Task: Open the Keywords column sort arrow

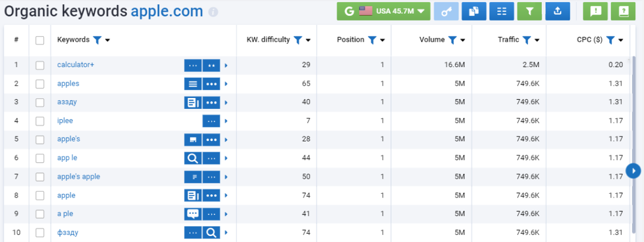Action: click(x=108, y=40)
